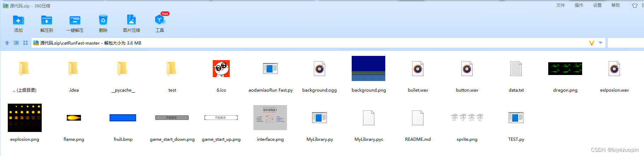Go up one directory with the arrow icon
The image size is (644, 156).
pos(7,43)
